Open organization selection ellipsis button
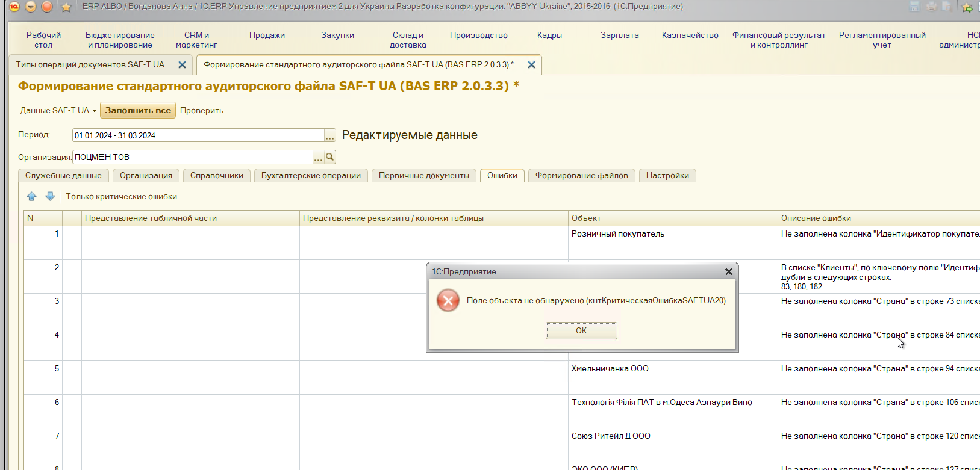The image size is (980, 470). [319, 157]
